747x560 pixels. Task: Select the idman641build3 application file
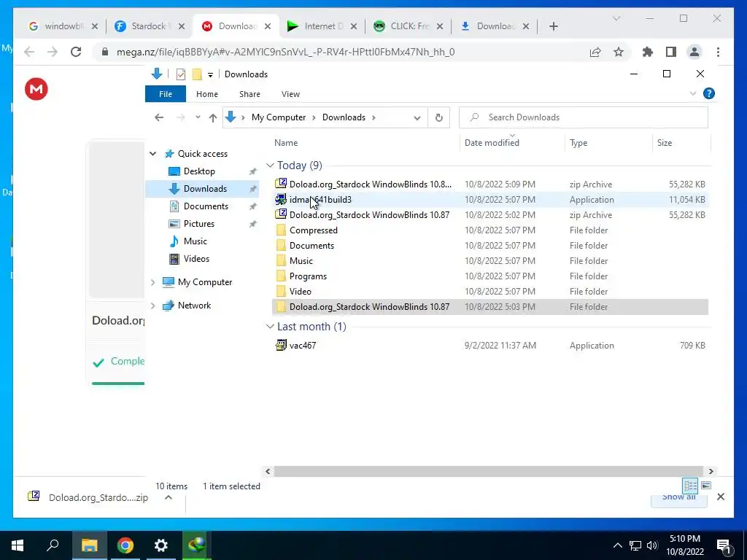pyautogui.click(x=490, y=200)
